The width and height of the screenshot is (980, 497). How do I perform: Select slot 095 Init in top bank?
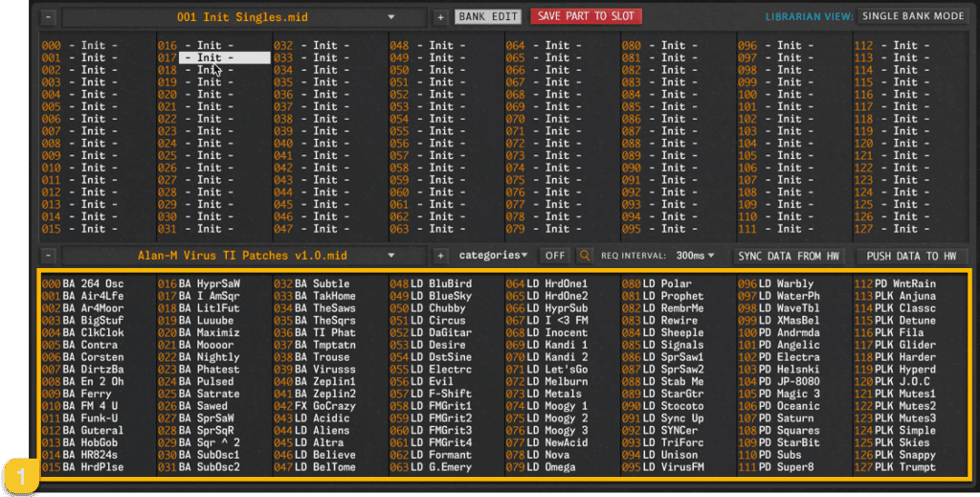point(659,229)
